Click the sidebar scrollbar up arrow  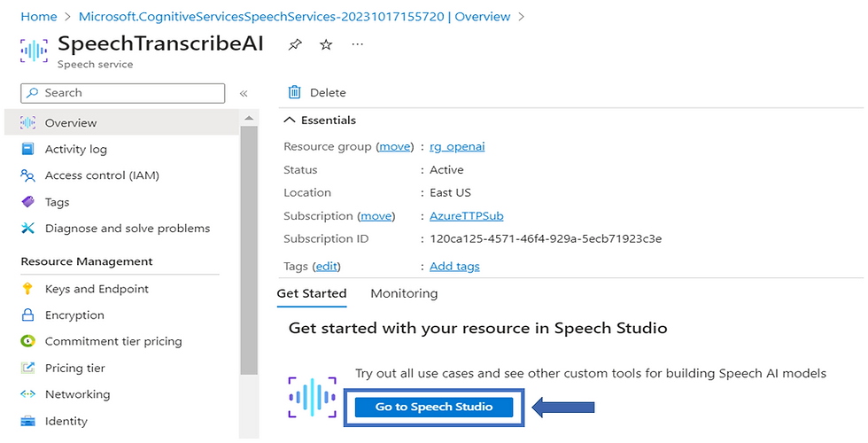click(249, 118)
